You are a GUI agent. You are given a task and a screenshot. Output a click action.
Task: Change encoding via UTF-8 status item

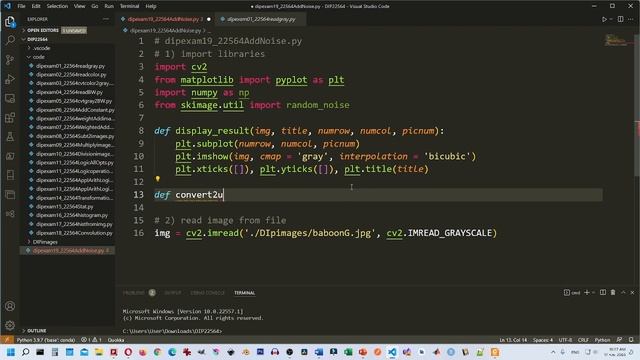pos(565,340)
